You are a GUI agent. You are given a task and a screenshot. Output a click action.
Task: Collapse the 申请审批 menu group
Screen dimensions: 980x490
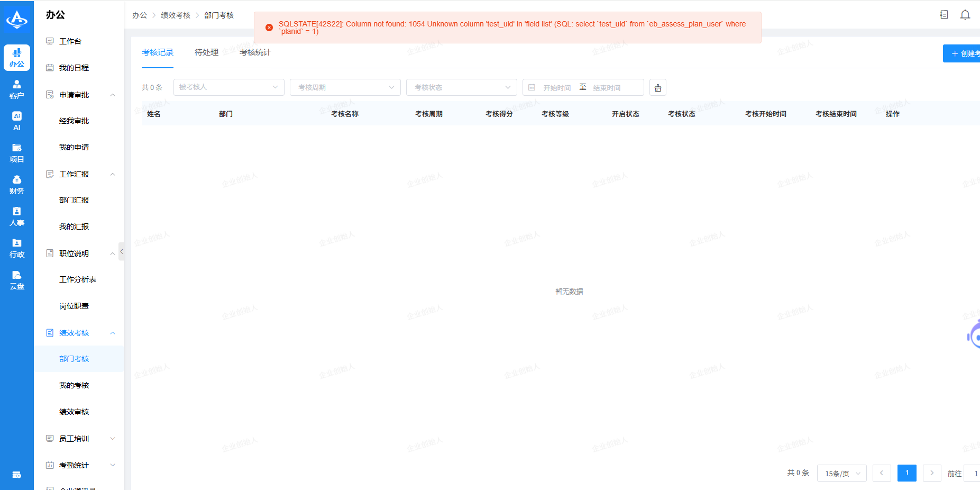click(112, 95)
